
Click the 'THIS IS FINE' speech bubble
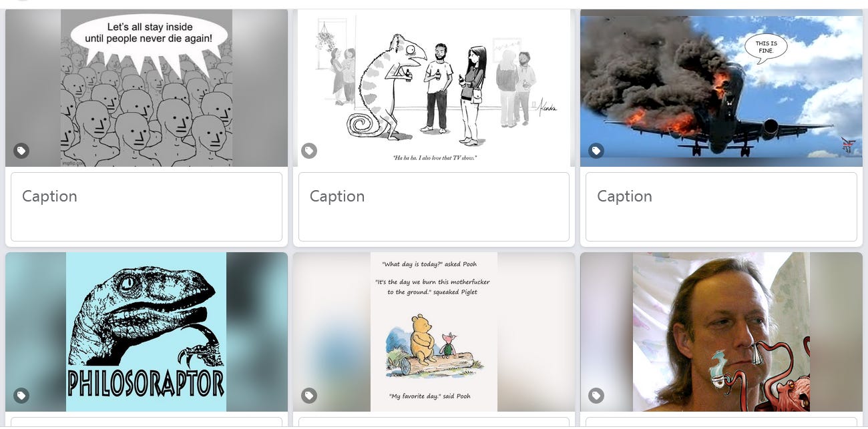(x=766, y=48)
